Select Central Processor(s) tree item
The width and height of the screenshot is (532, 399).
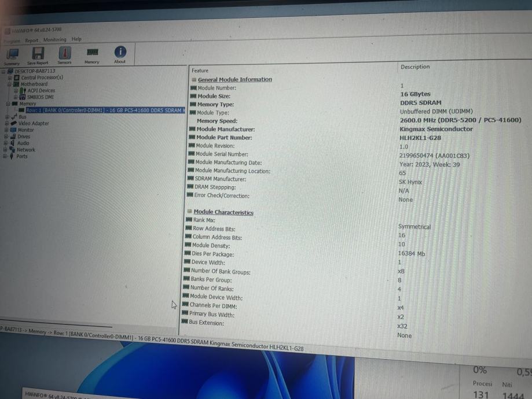tap(42, 77)
